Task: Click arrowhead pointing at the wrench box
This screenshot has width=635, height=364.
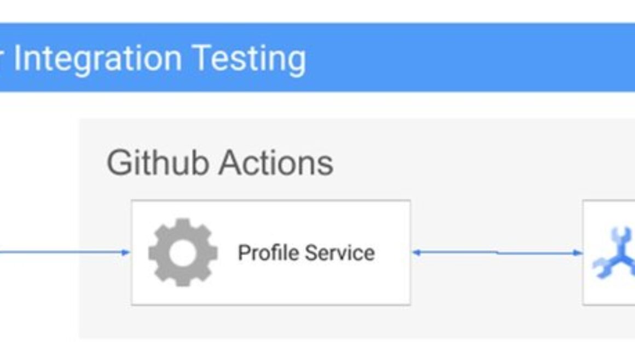Action: [578, 253]
